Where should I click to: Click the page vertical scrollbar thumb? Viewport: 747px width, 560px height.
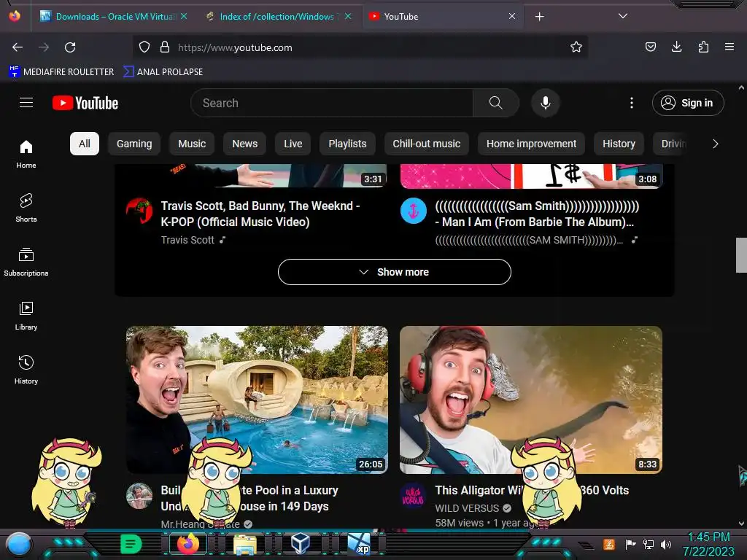[741, 254]
